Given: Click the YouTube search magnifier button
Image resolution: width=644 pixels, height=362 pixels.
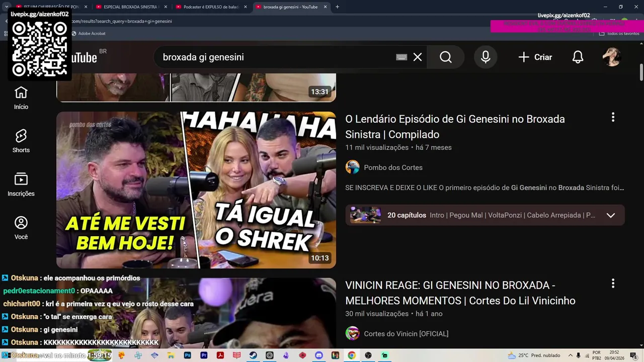Looking at the screenshot, I should (446, 57).
